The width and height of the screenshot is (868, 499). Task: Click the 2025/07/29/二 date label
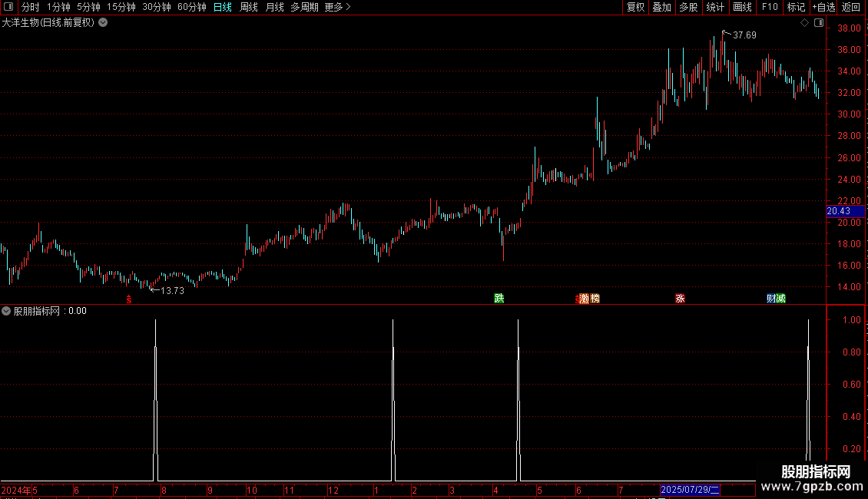coord(690,490)
